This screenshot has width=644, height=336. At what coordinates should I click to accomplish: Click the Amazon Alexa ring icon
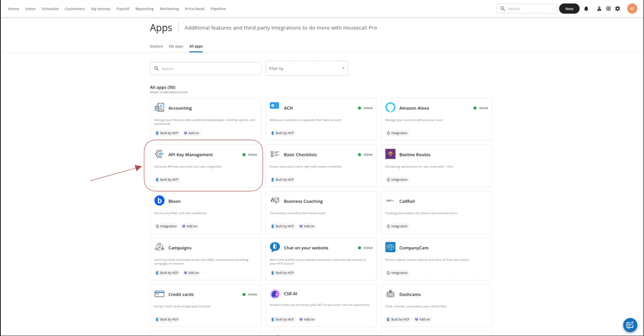pyautogui.click(x=391, y=107)
